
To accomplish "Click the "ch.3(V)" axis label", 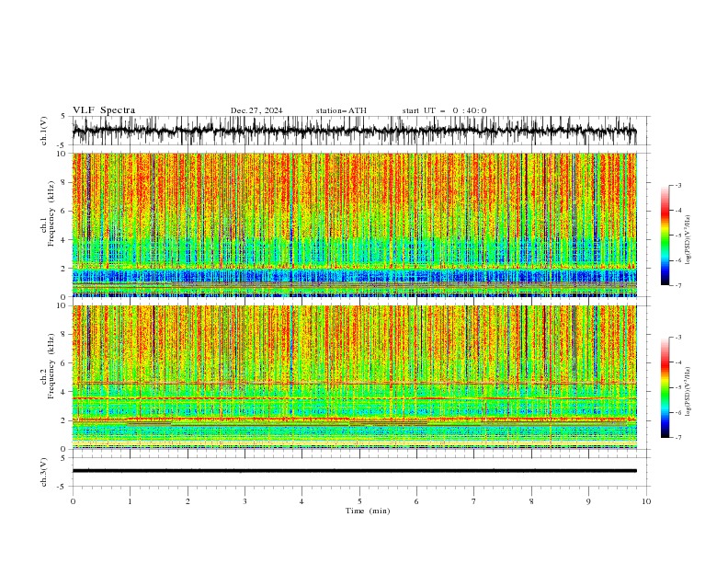I will coord(44,472).
